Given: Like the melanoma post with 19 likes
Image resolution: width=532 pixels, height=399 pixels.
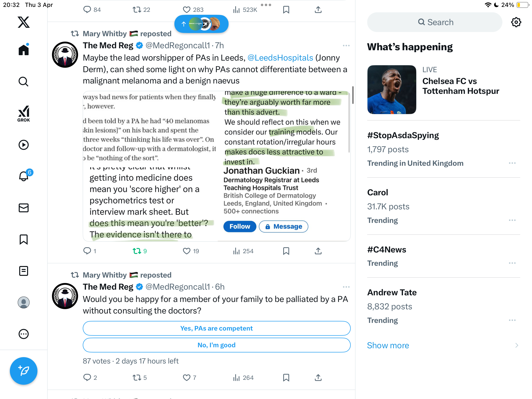Looking at the screenshot, I should pos(191,251).
